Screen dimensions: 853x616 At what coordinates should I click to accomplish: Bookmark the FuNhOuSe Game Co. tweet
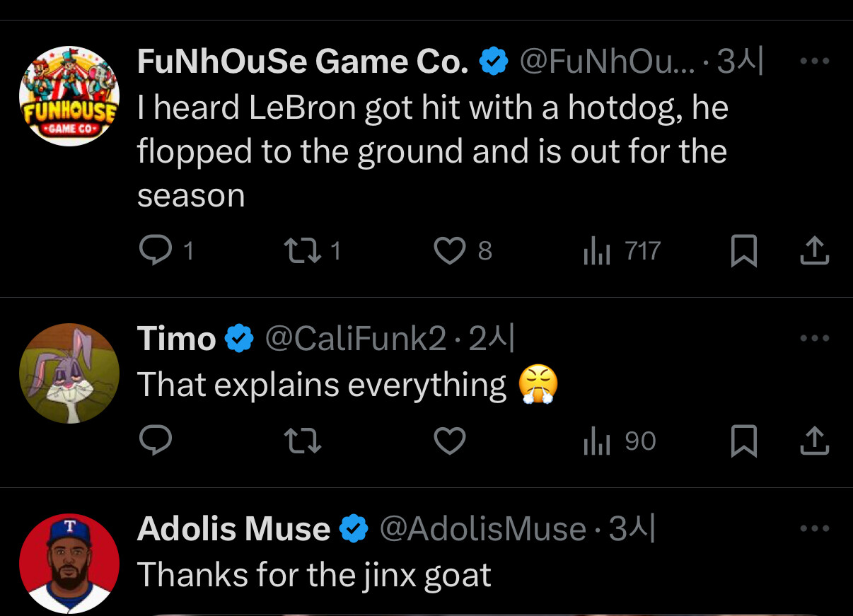(743, 251)
